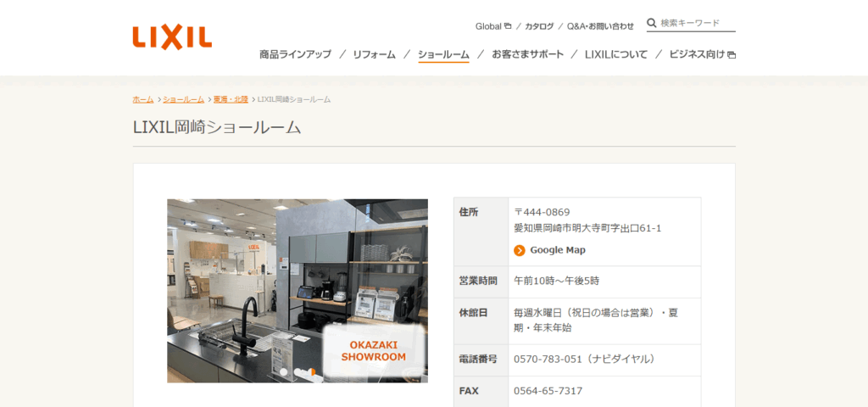Image resolution: width=868 pixels, height=407 pixels.
Task: Click the OKAZAKI SHOWROOM label on photo
Action: tap(374, 351)
